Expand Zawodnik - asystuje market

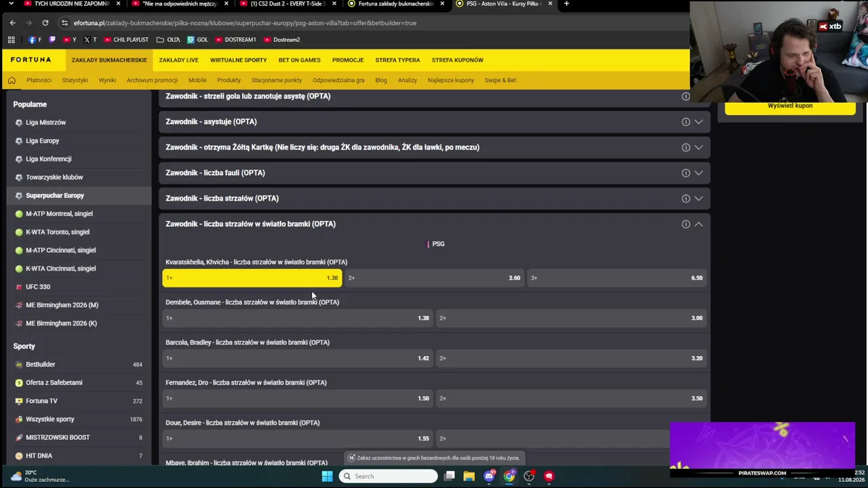click(698, 122)
